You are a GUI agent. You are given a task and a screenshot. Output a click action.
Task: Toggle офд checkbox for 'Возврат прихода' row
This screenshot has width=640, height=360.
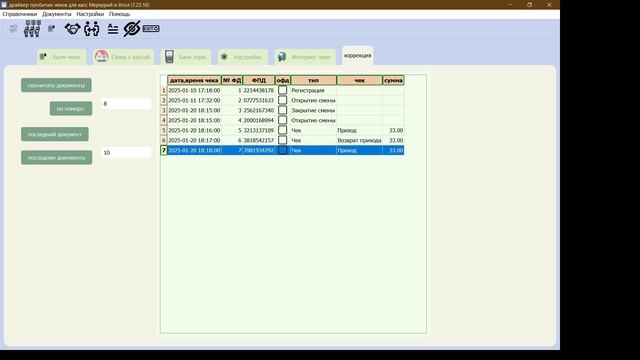point(282,140)
